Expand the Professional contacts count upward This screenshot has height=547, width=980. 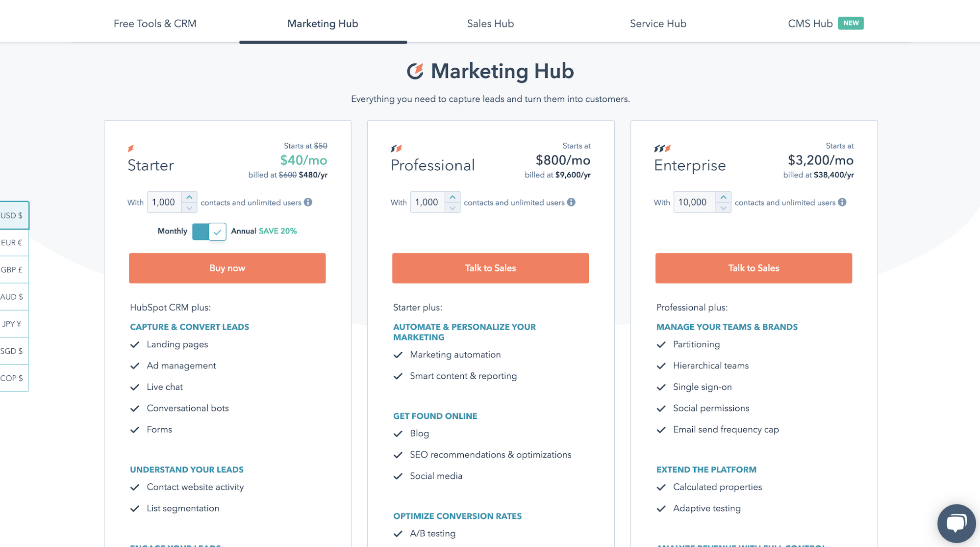[x=452, y=196]
